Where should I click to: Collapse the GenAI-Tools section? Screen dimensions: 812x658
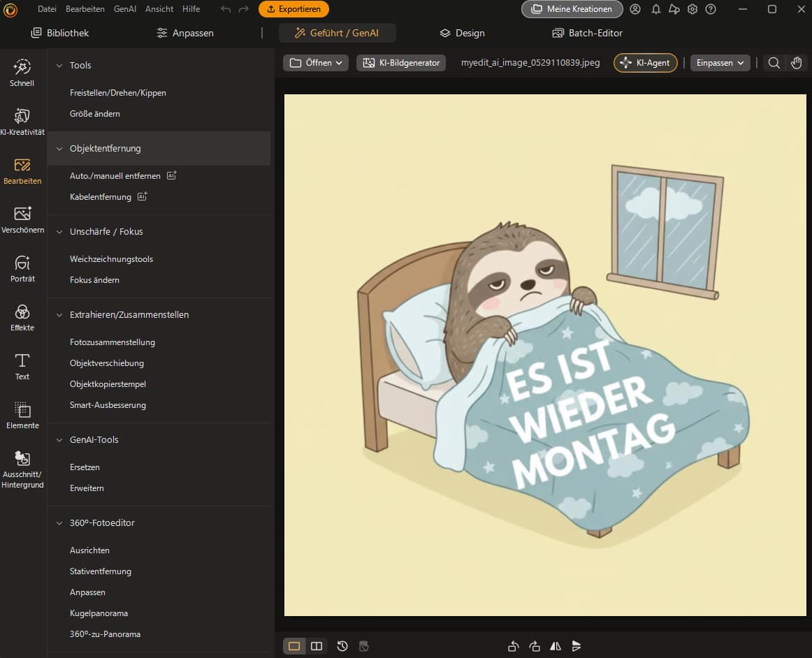tap(59, 440)
